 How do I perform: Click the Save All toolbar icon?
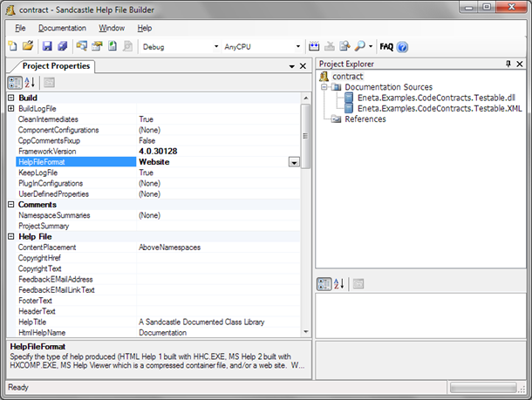pyautogui.click(x=63, y=46)
